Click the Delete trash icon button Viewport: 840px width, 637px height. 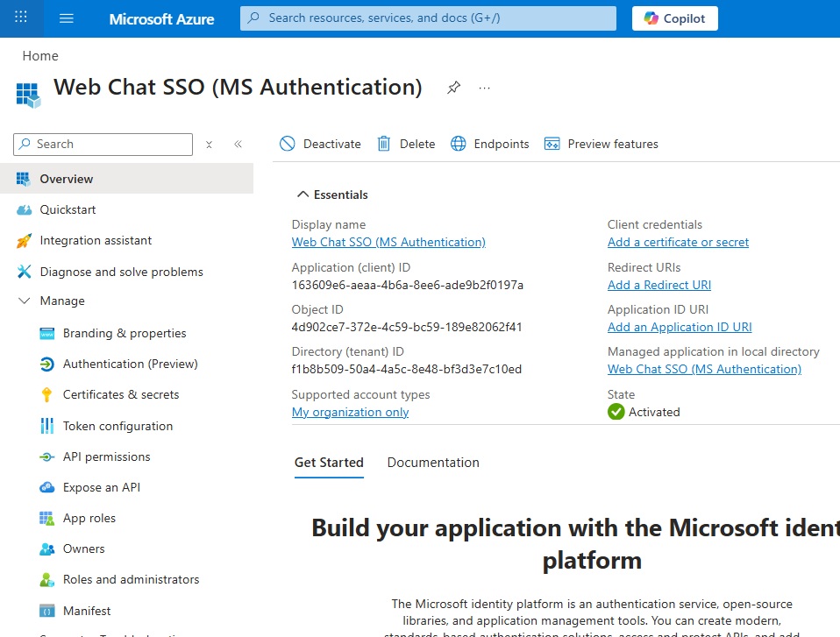pyautogui.click(x=384, y=144)
